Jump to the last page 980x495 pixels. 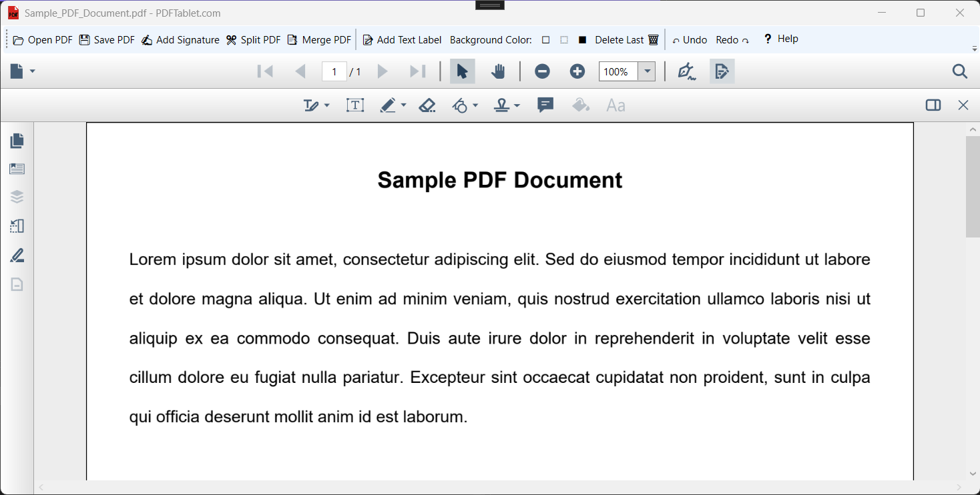click(418, 71)
